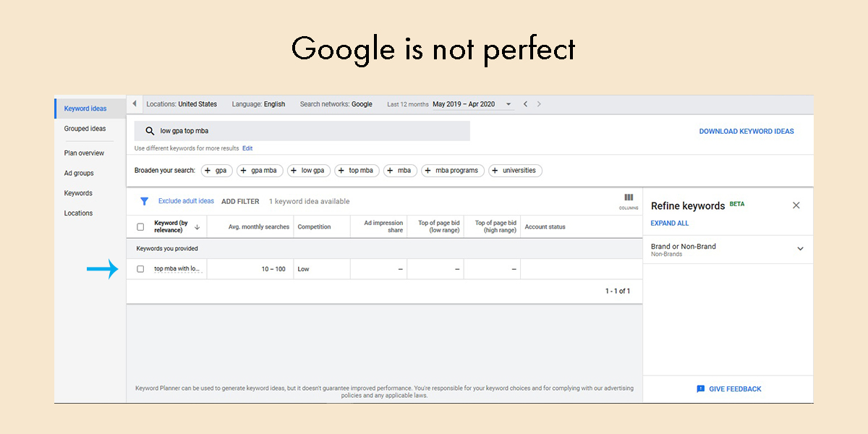Sort by Keyword relevance arrow
The image size is (868, 434).
click(197, 226)
